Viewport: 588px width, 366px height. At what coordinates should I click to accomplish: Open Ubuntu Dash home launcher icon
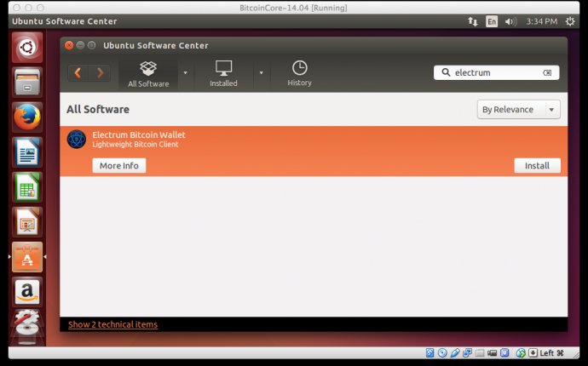27,48
